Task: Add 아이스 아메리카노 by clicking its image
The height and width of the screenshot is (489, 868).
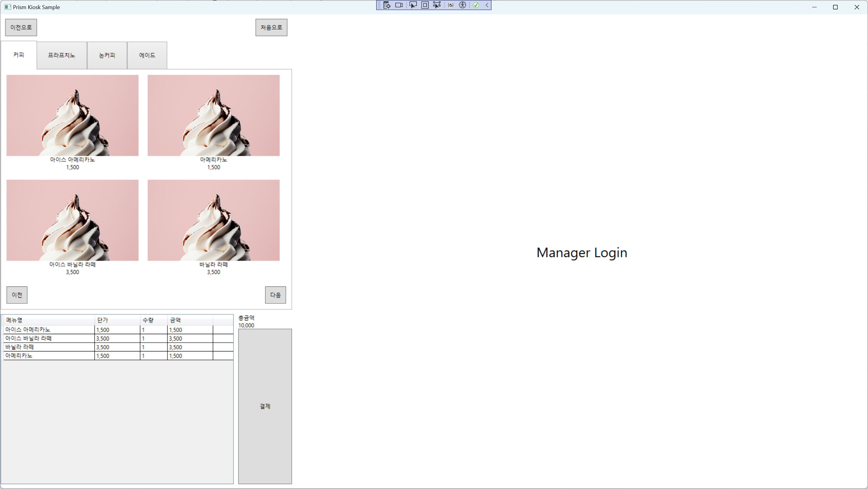Action: [x=72, y=115]
